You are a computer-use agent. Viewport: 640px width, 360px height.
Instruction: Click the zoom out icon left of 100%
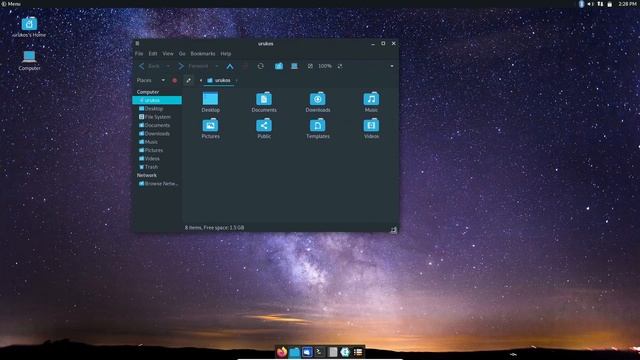coord(310,66)
